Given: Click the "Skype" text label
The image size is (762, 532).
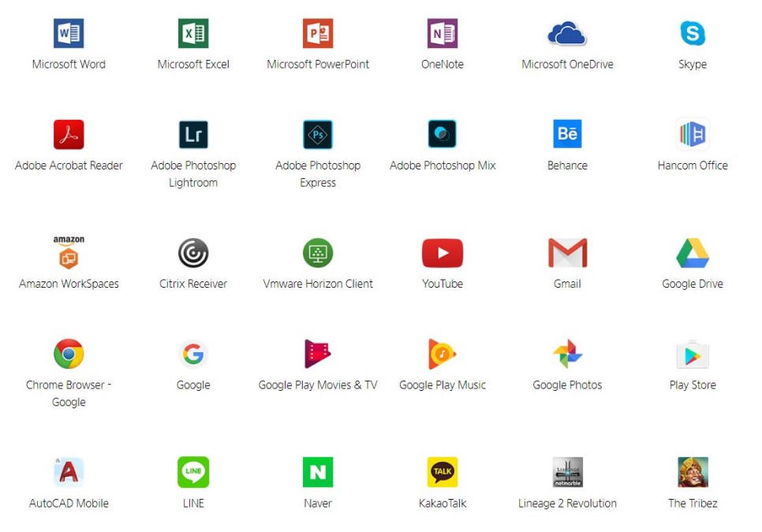Looking at the screenshot, I should 693,65.
